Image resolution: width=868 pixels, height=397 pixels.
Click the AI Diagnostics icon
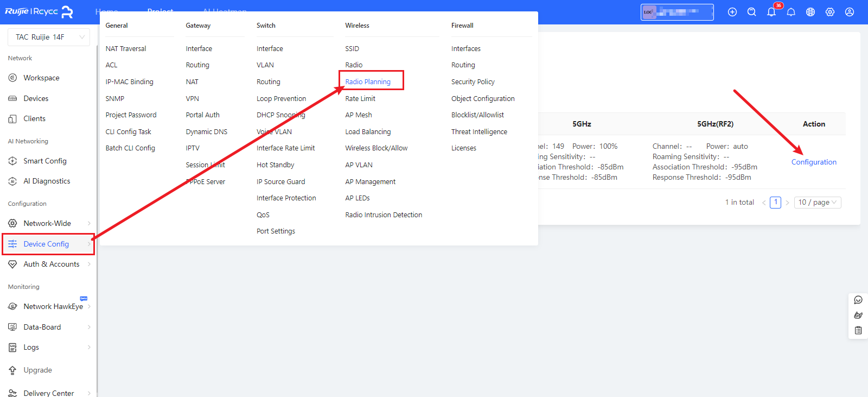(x=12, y=181)
